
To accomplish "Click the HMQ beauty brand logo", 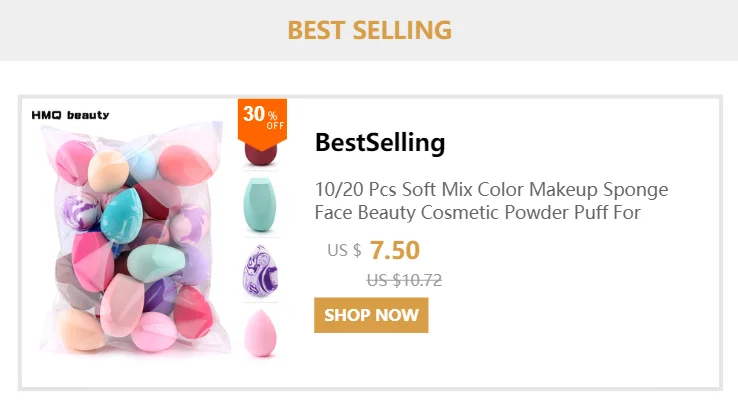I will click(70, 115).
